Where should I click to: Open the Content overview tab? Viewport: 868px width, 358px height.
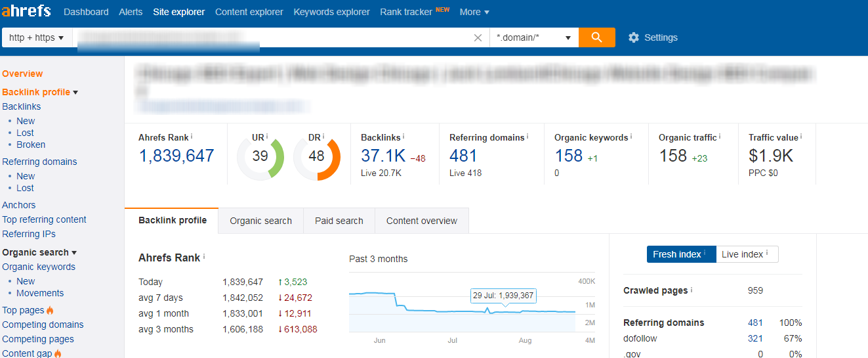421,221
